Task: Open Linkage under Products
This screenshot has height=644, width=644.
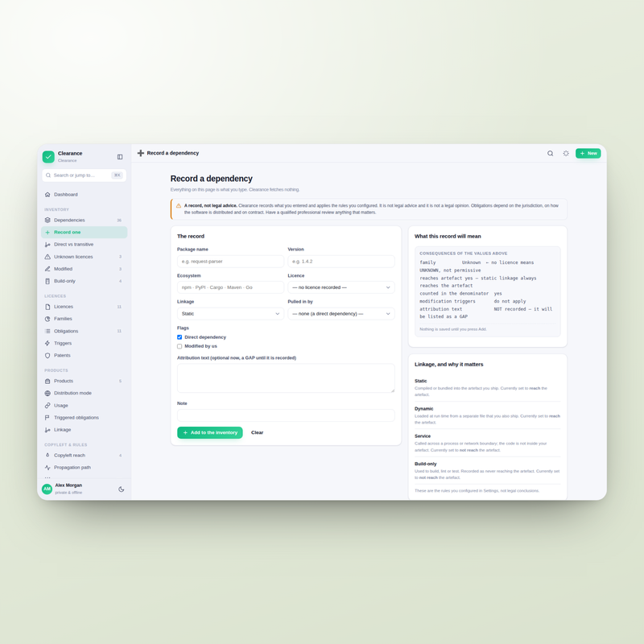Action: click(x=85, y=430)
